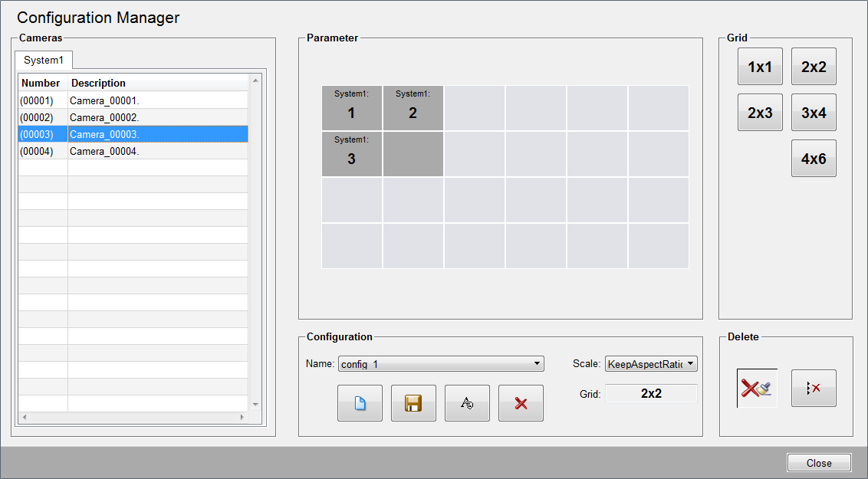
Task: Open the System1 tab
Action: (44, 60)
